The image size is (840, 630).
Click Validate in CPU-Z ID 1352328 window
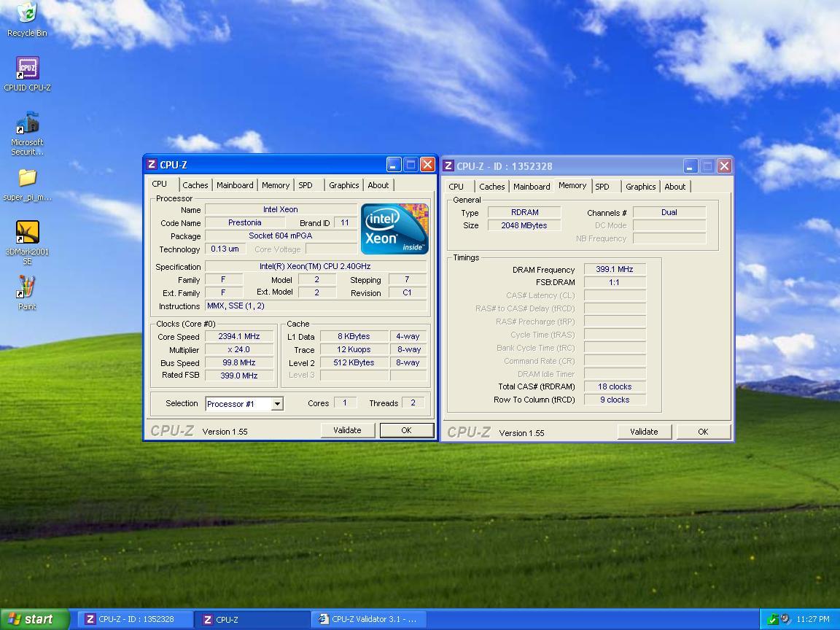pos(644,432)
